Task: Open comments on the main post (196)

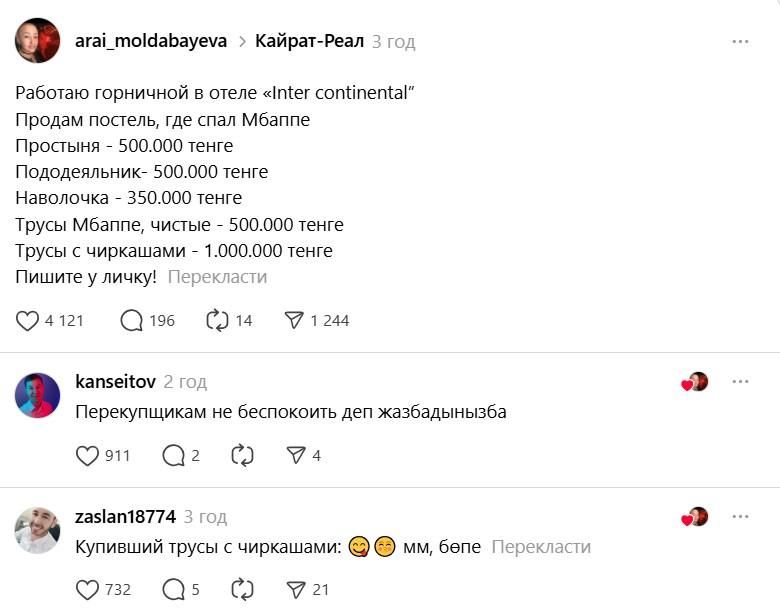Action: point(132,320)
